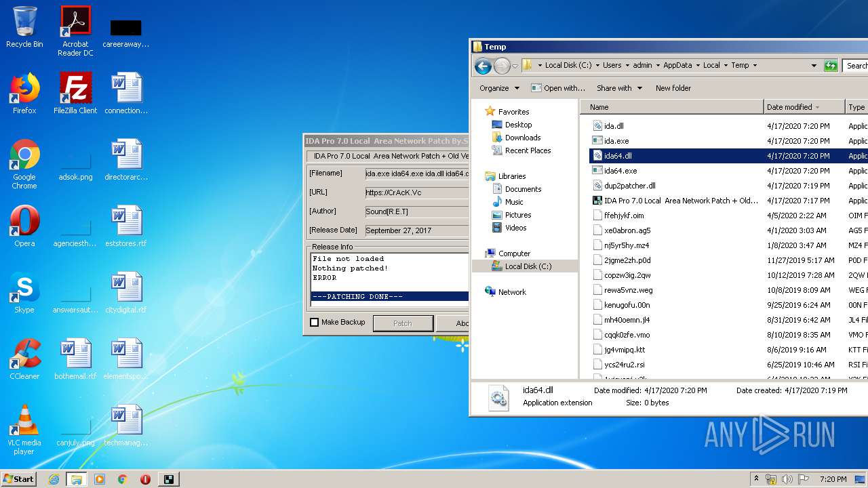Click the Explorer Search box

click(856, 66)
